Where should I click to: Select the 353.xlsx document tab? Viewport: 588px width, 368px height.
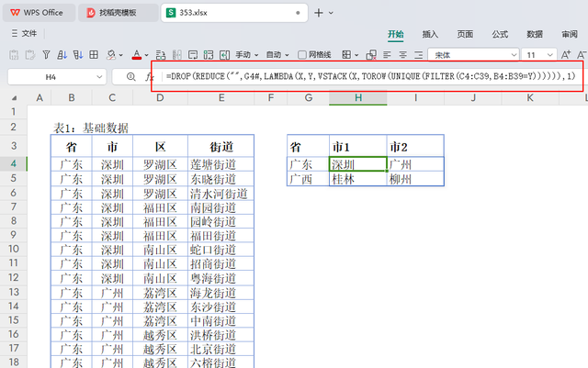pyautogui.click(x=234, y=13)
